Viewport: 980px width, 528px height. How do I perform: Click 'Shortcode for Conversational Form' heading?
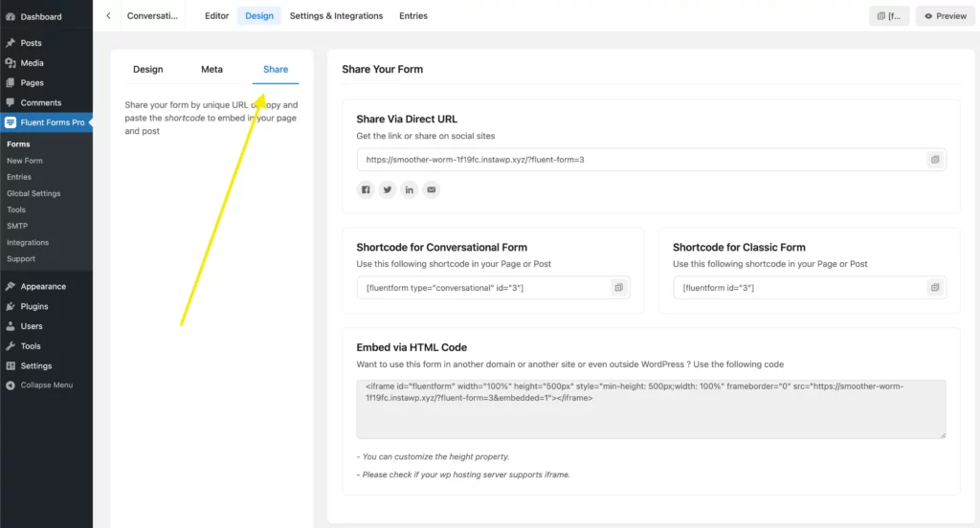[x=442, y=248]
